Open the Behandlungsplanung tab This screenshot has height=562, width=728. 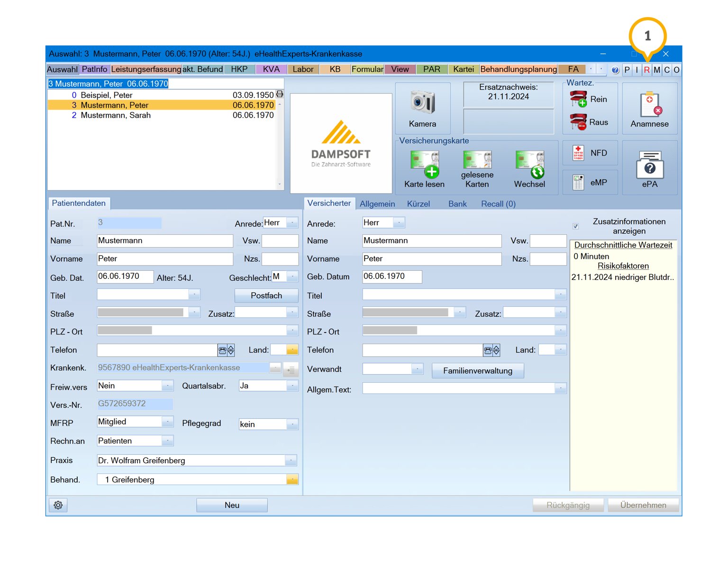point(519,69)
